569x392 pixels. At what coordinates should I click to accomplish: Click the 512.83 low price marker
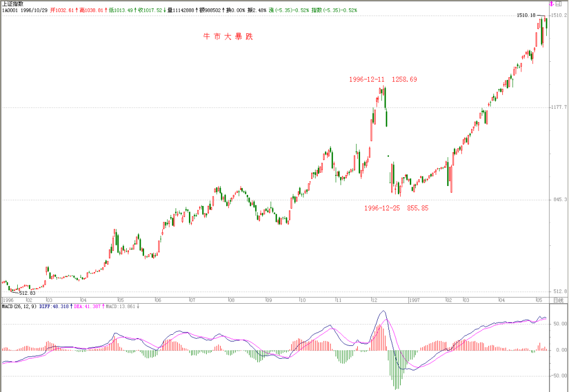coord(27,293)
